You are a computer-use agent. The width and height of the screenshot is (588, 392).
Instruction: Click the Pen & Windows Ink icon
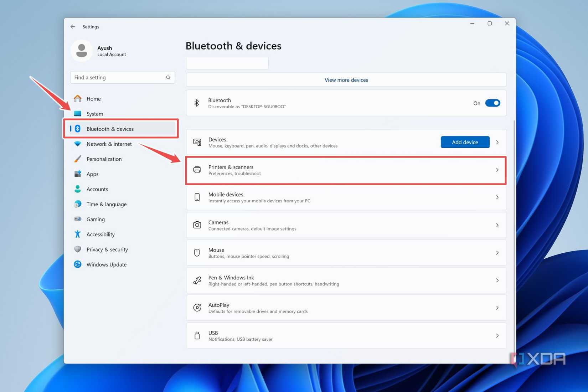(197, 280)
